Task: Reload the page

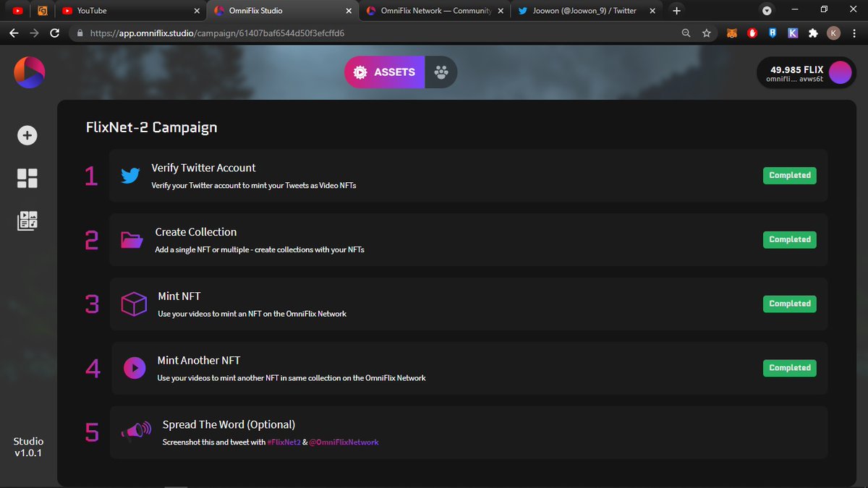Action: (x=54, y=33)
